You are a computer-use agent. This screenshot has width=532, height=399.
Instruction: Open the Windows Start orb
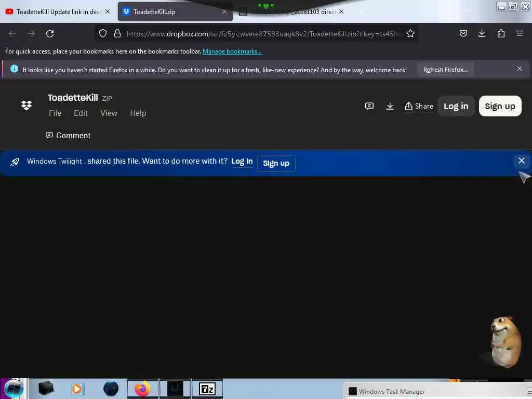click(14, 389)
